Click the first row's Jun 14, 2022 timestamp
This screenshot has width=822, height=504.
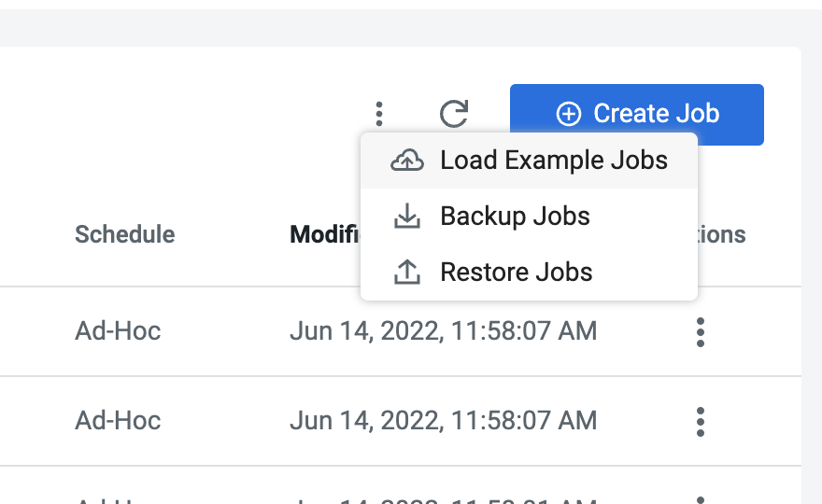tap(443, 331)
